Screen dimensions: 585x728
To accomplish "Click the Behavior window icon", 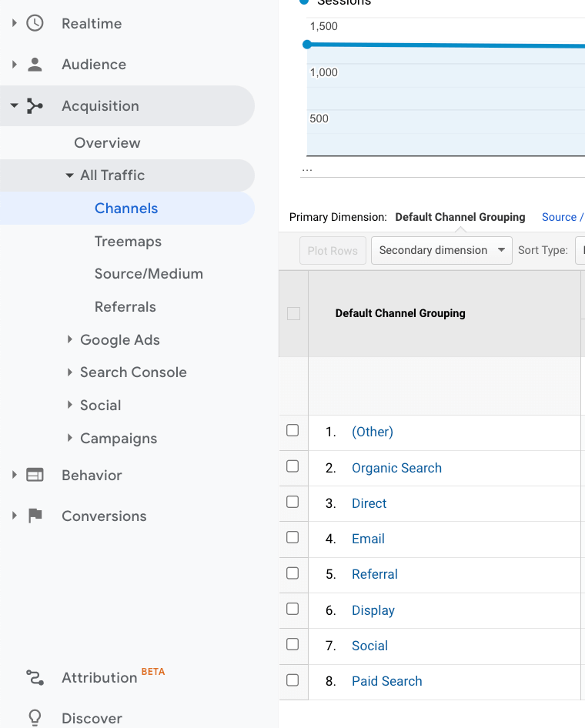I will click(x=35, y=475).
